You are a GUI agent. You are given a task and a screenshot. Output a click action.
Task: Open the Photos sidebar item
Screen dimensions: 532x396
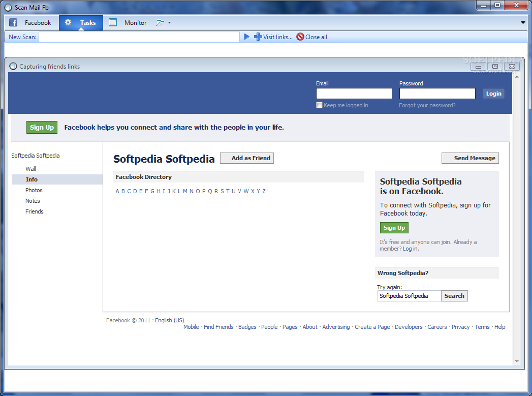click(34, 190)
